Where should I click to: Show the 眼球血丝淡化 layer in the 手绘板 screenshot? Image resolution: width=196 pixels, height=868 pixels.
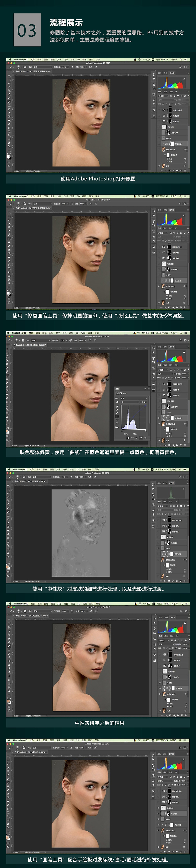pyautogui.click(x=159, y=791)
